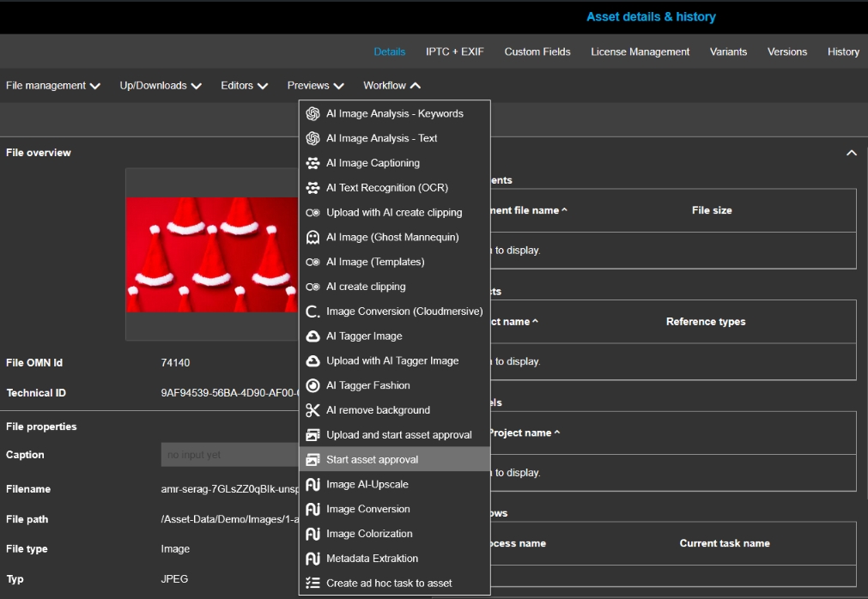Open the Previews dropdown menu
The height and width of the screenshot is (599, 868).
[315, 86]
